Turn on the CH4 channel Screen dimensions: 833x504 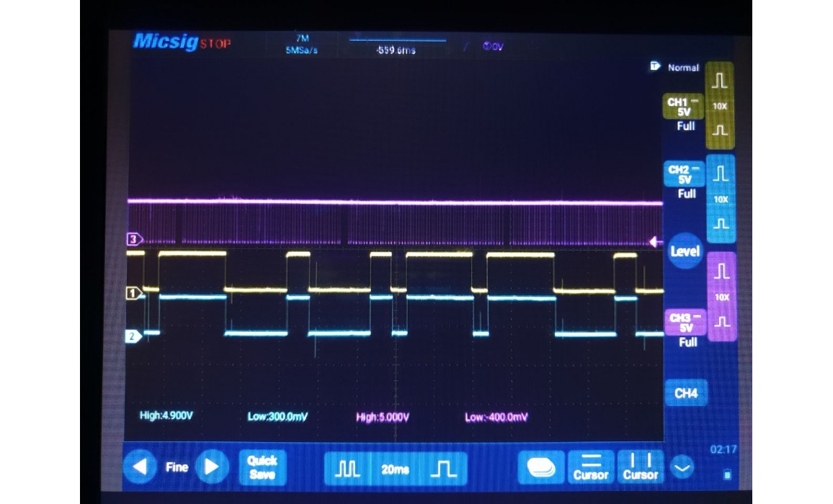click(685, 393)
